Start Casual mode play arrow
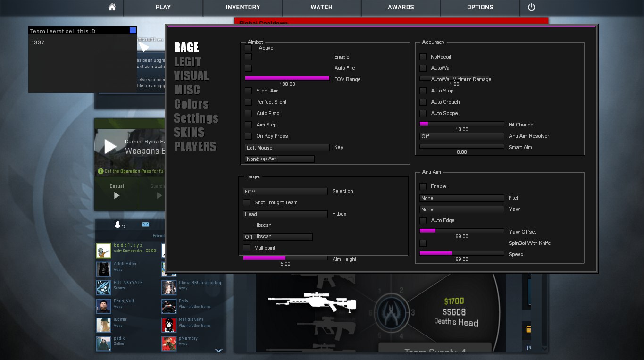 tap(117, 195)
